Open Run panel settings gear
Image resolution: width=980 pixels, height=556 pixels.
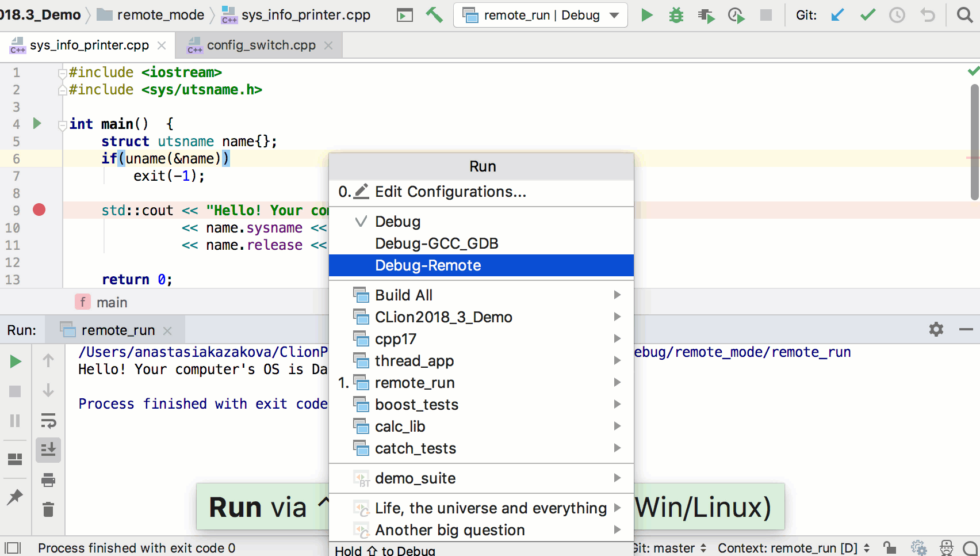pyautogui.click(x=936, y=329)
